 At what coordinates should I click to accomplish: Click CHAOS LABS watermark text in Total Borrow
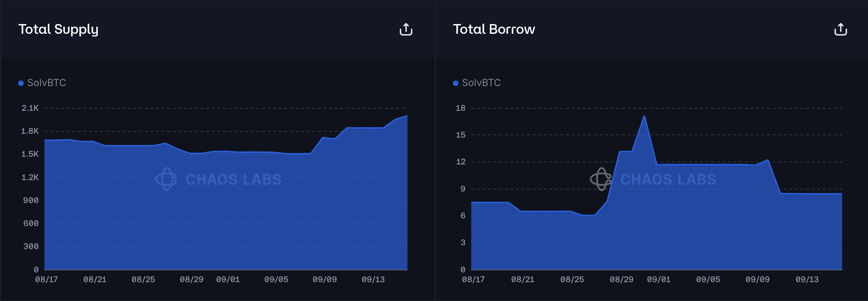coord(668,179)
